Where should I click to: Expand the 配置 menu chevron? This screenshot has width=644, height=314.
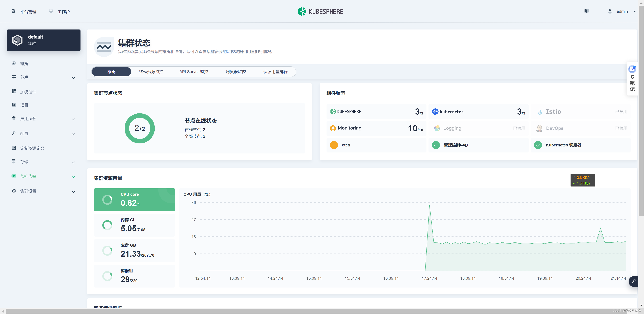(73, 134)
